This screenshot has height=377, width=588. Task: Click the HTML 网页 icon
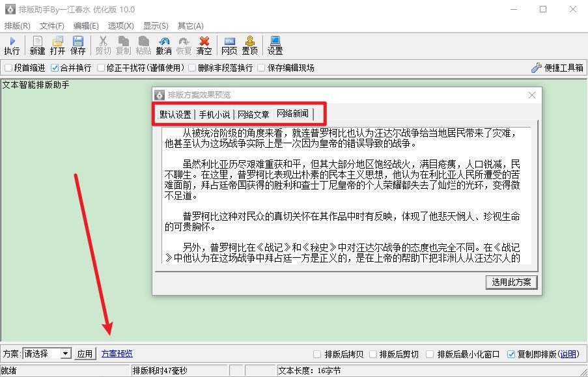tap(229, 45)
